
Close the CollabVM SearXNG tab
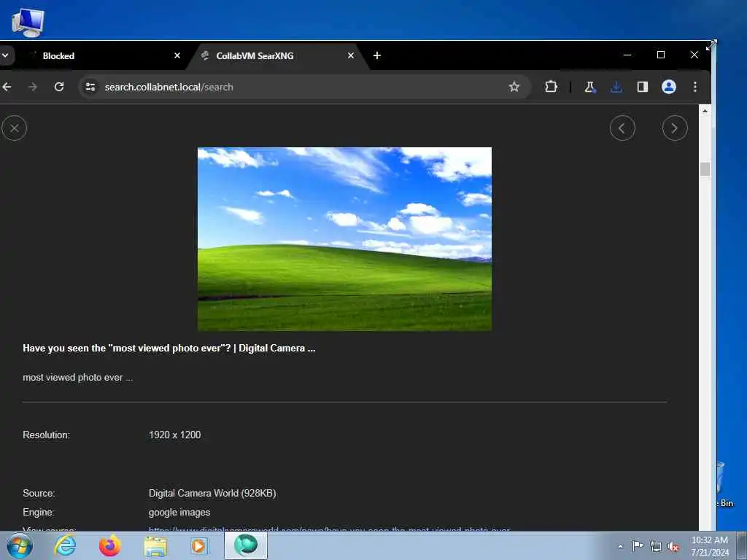(x=351, y=55)
